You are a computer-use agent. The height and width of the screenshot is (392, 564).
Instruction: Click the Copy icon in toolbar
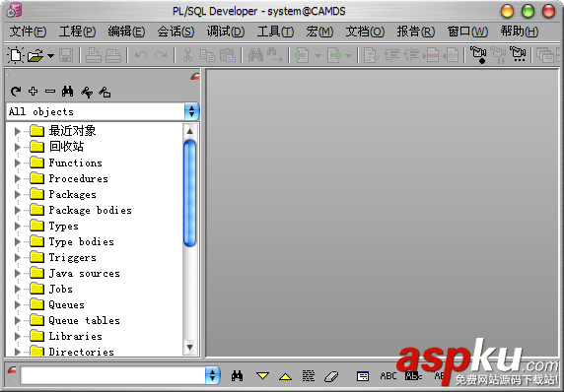coord(207,55)
